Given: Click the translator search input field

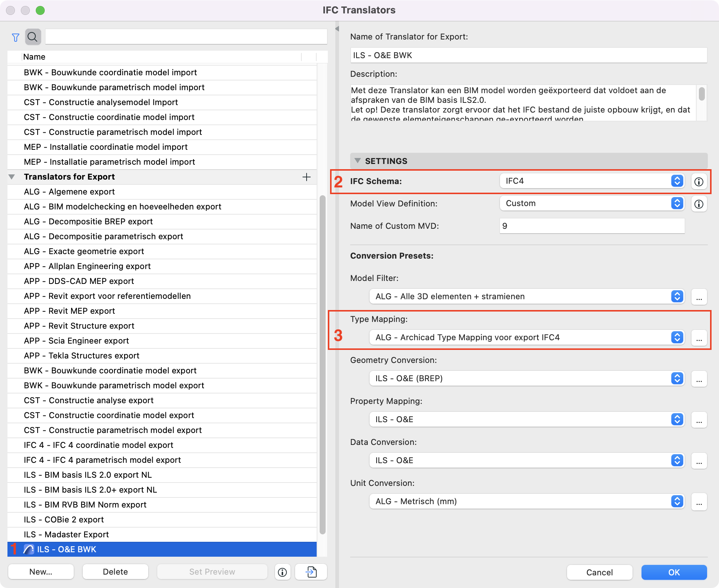Looking at the screenshot, I should click(186, 37).
